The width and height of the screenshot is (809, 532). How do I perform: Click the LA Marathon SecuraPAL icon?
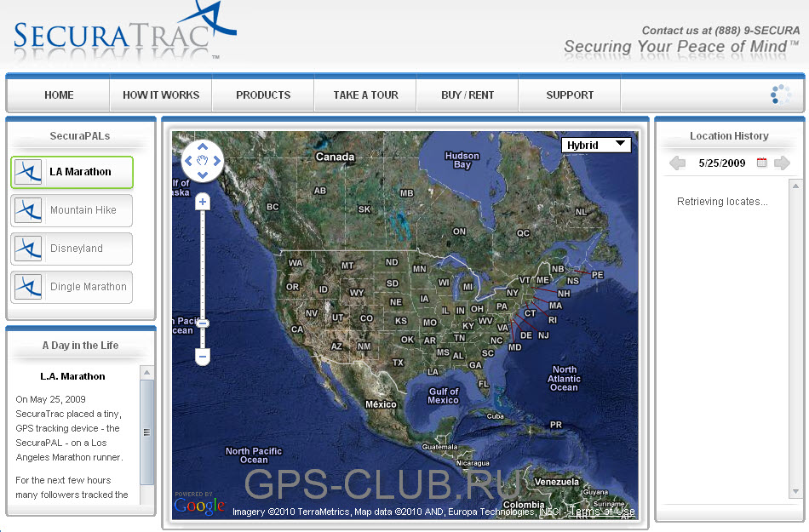click(x=28, y=172)
